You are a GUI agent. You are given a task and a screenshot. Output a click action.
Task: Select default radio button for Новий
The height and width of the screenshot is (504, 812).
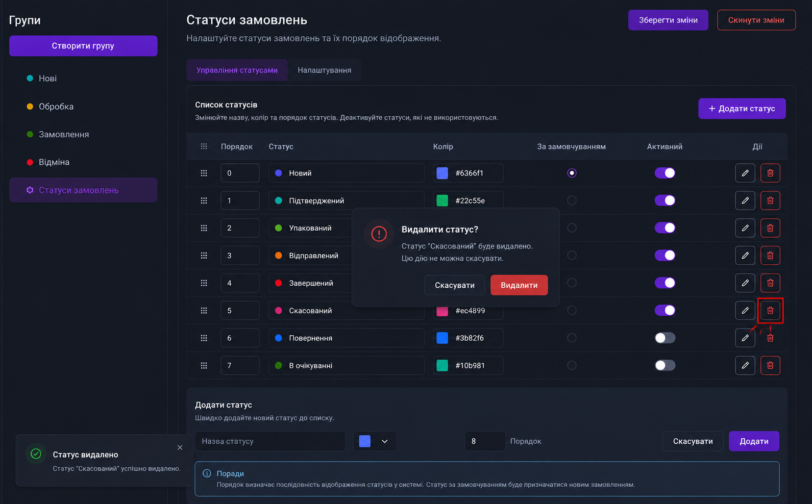click(572, 173)
